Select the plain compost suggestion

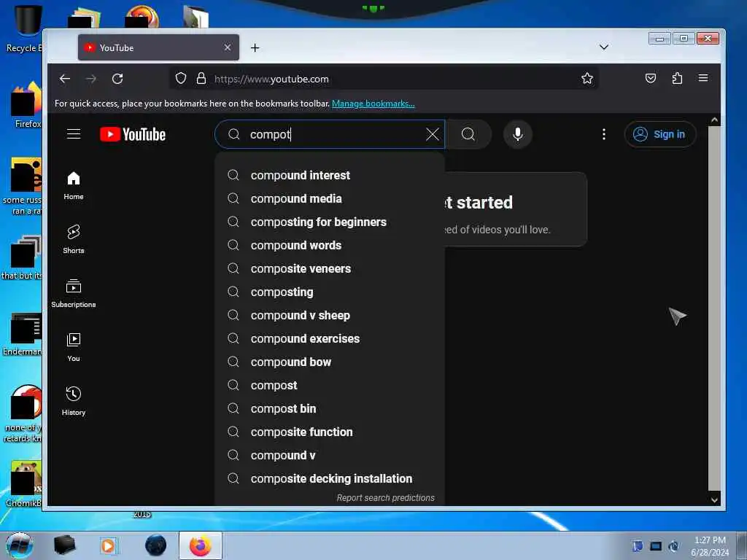click(x=330, y=385)
